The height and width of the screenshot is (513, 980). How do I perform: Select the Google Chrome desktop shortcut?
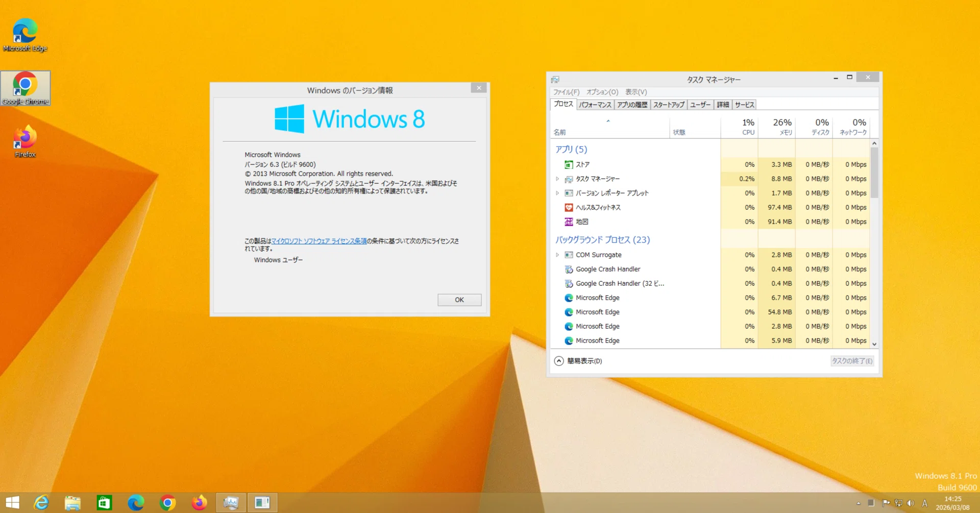25,88
